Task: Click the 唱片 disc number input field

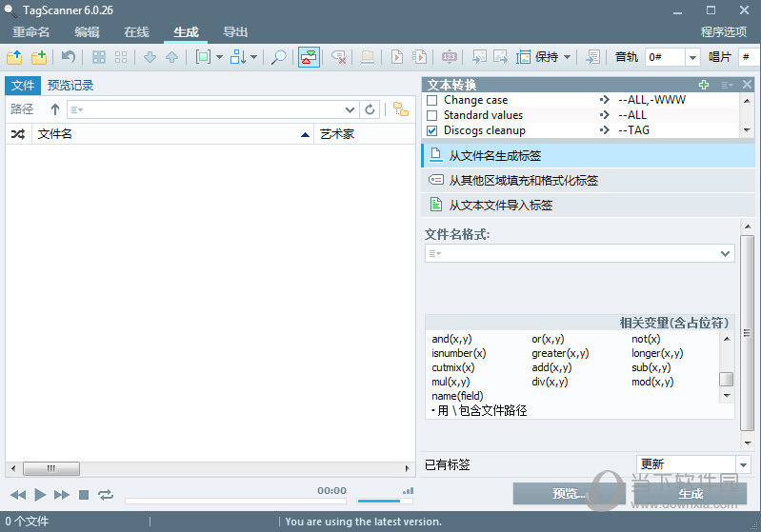Action: click(749, 57)
